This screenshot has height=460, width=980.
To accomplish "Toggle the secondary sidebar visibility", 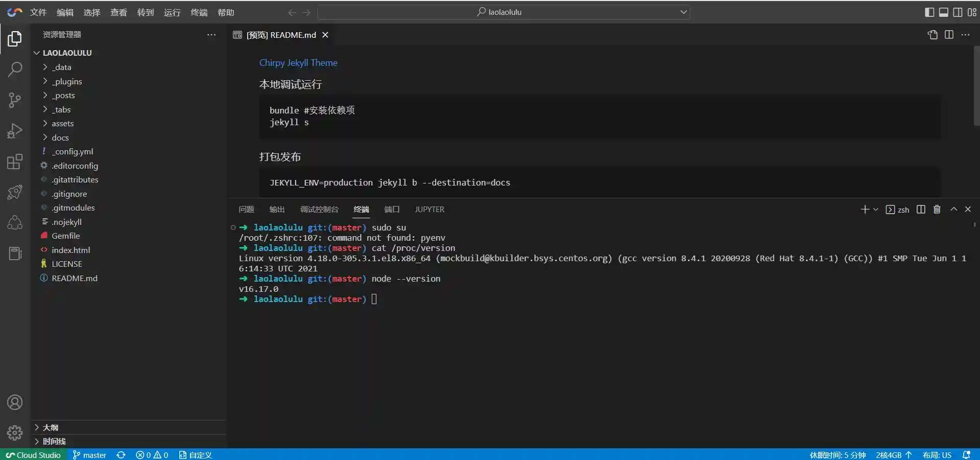I will click(958, 12).
